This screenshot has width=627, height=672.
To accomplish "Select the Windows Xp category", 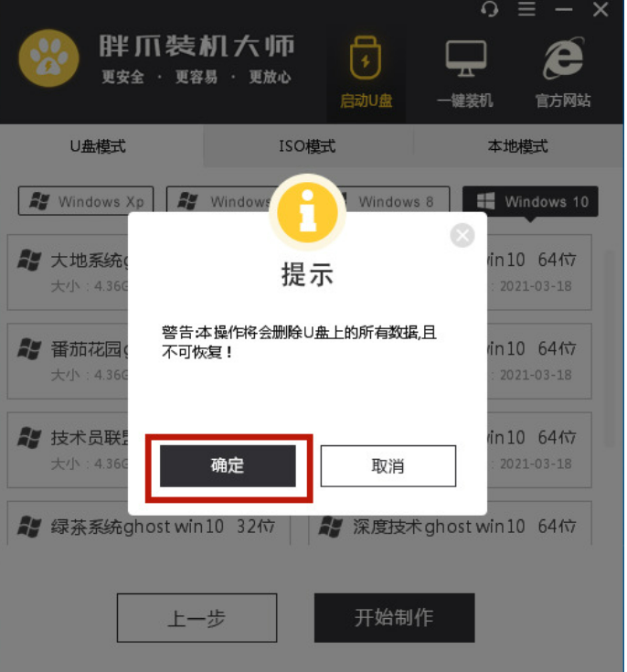I will (86, 200).
